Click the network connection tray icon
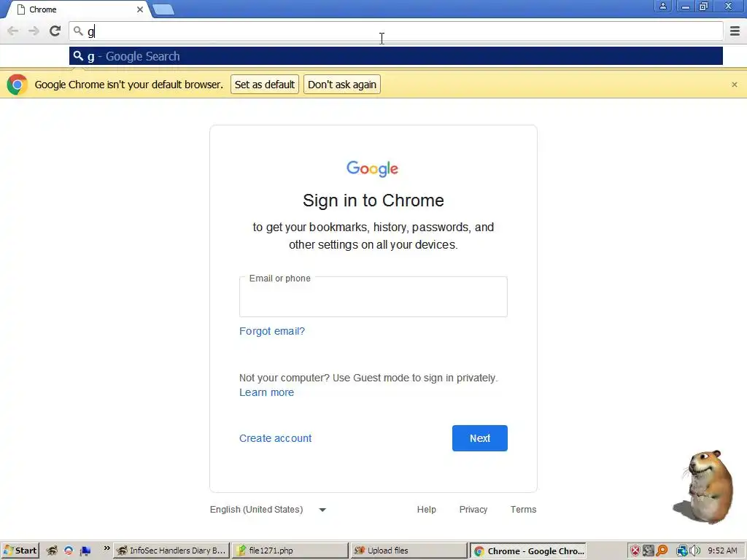 click(682, 551)
